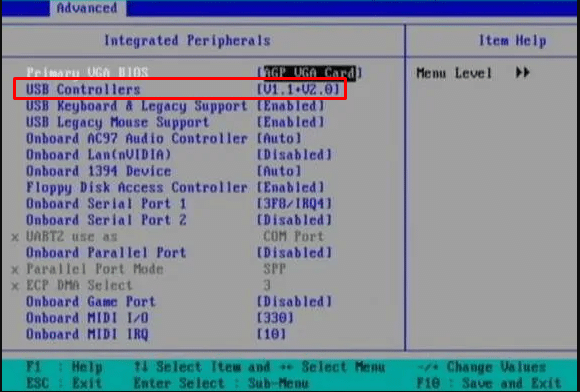Toggle Floppy Disk Controller Enabled value

291,187
